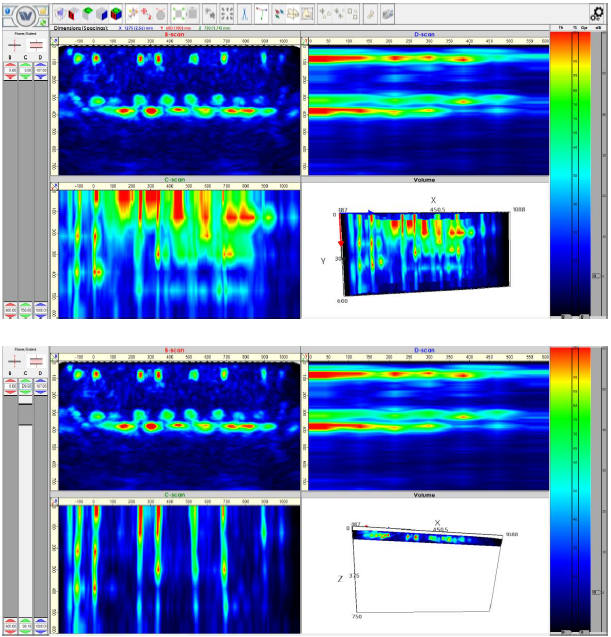Select the blue-red multicolor cube toolbar icon
The image size is (611, 637).
tap(116, 14)
